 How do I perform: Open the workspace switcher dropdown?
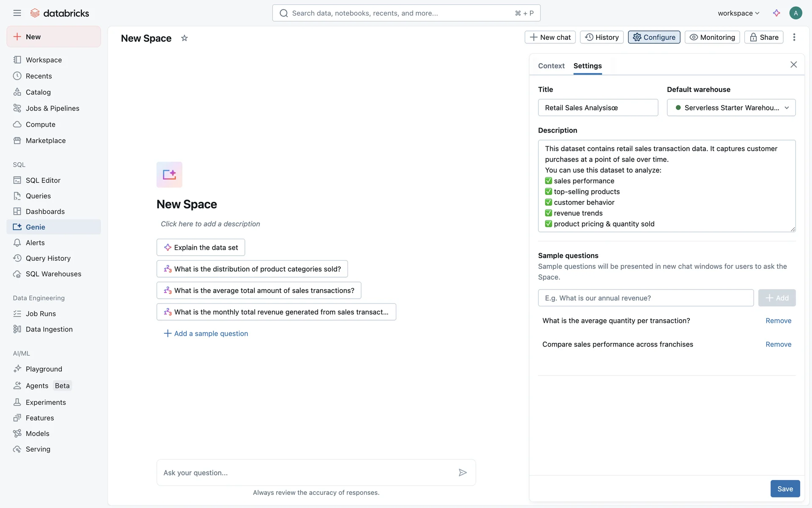(x=738, y=13)
